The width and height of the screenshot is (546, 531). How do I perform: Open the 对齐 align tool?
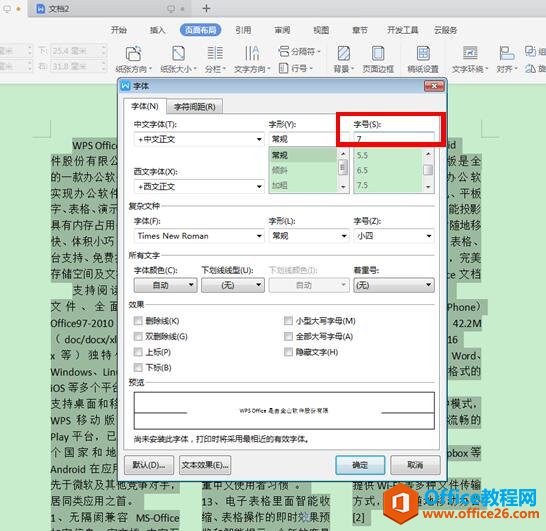point(507,59)
